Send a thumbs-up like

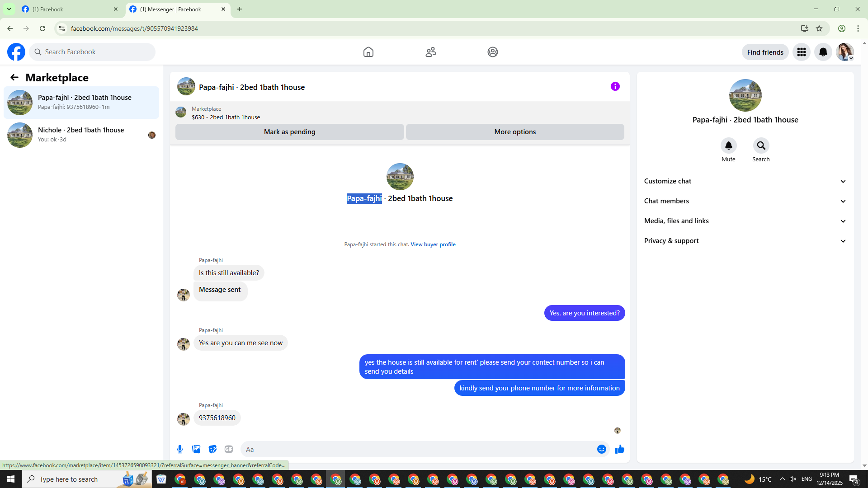[x=619, y=449]
